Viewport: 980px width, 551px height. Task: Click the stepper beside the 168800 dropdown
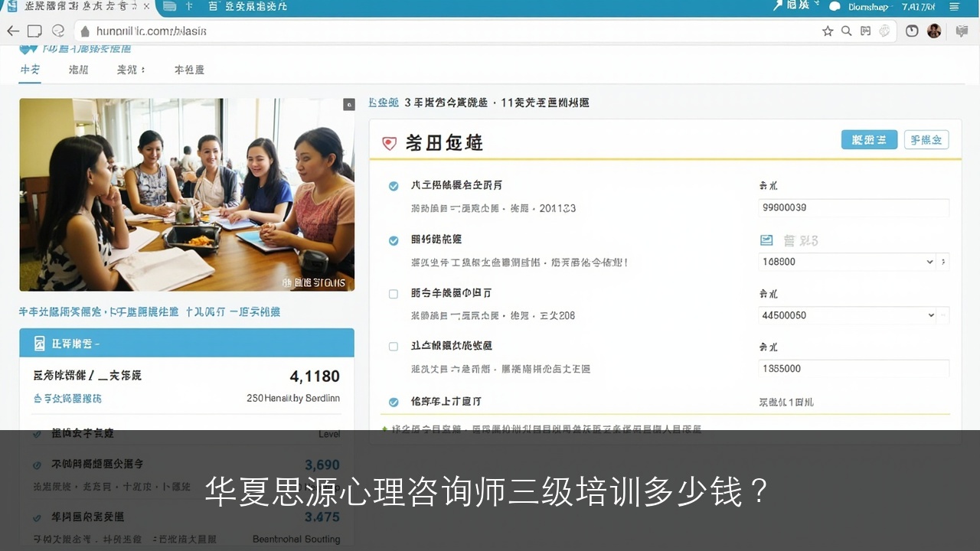pos(943,262)
